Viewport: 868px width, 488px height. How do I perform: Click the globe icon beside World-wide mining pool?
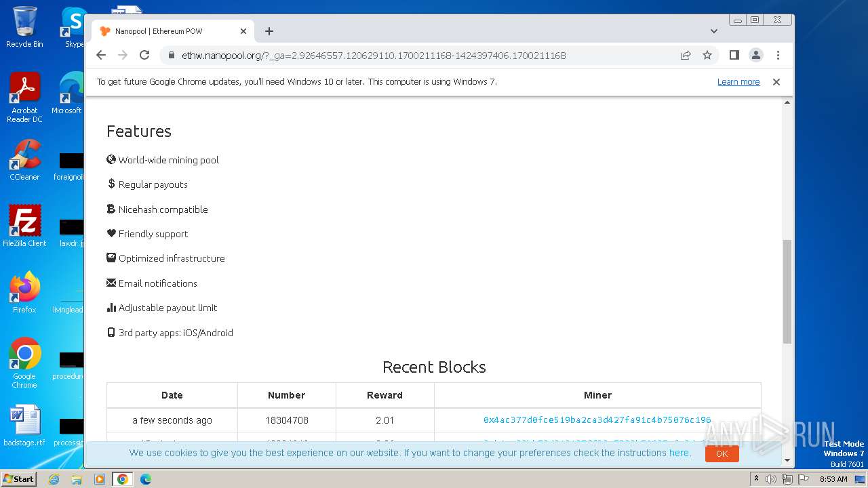click(x=111, y=159)
